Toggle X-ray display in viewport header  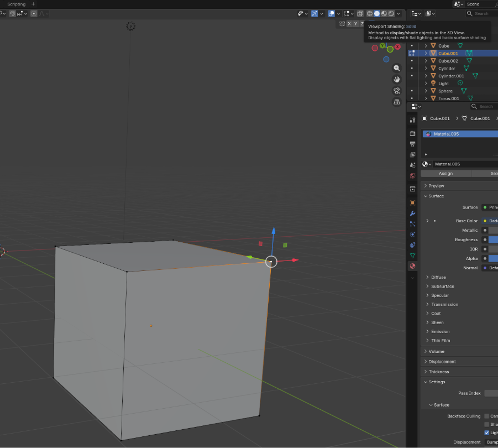click(x=360, y=14)
